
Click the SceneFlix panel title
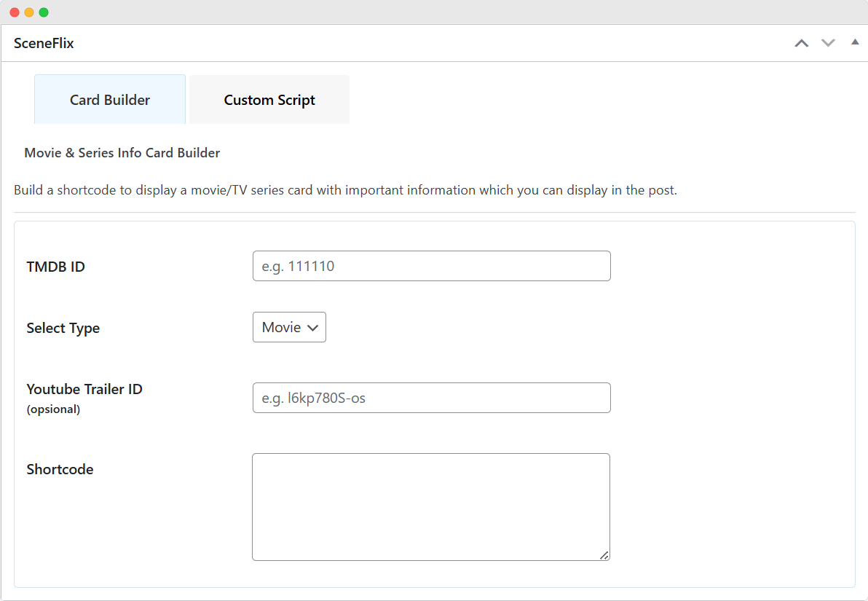(x=44, y=43)
